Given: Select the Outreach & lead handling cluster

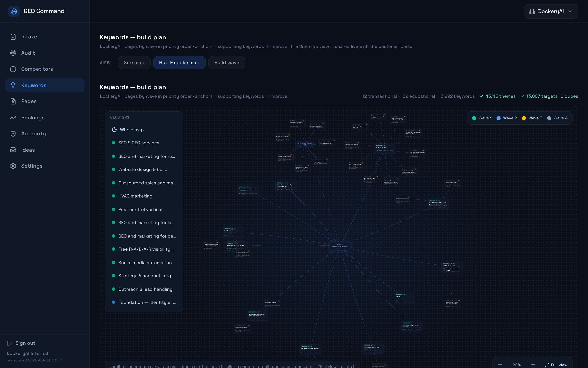Looking at the screenshot, I should pyautogui.click(x=144, y=289).
